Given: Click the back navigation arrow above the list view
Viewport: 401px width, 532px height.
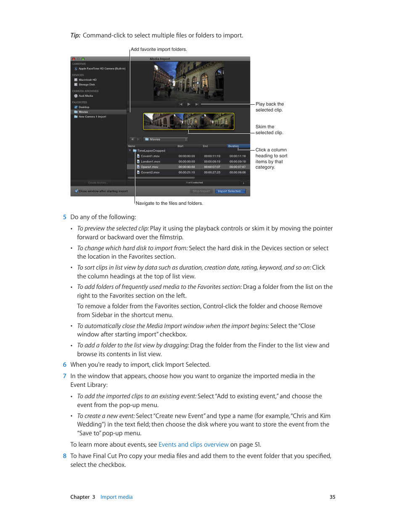Looking at the screenshot, I should (x=132, y=139).
